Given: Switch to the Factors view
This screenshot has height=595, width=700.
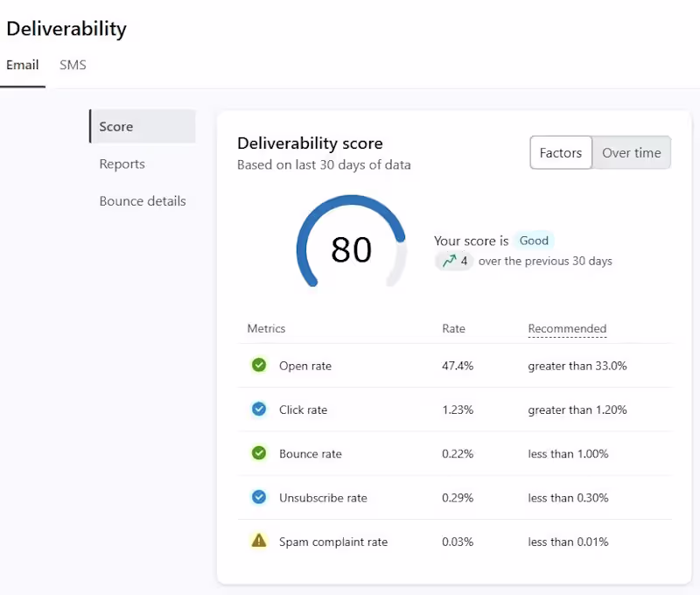Looking at the screenshot, I should click(x=561, y=153).
